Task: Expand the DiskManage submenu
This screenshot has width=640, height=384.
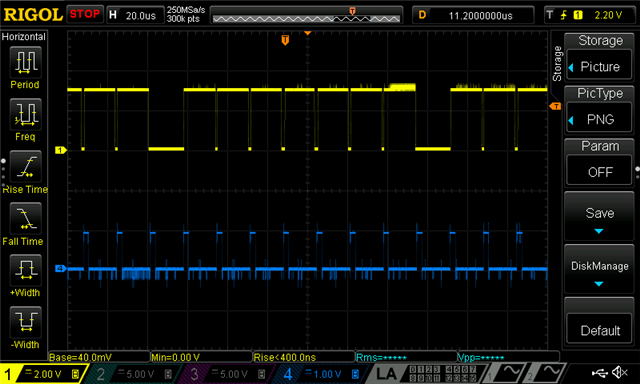Action: pyautogui.click(x=599, y=269)
